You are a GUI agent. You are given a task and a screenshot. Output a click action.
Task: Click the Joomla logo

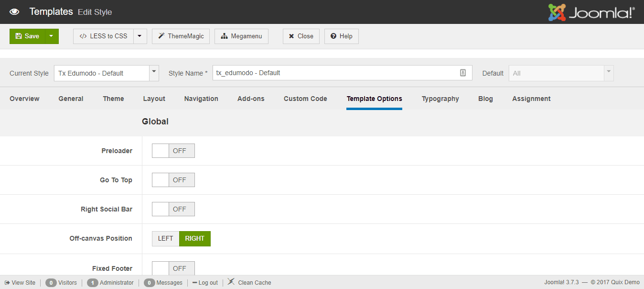click(x=591, y=12)
